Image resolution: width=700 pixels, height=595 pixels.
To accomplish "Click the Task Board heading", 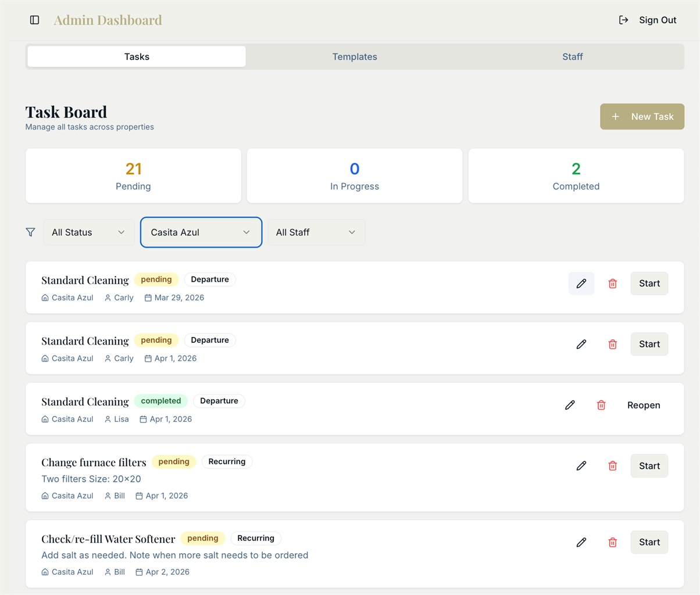I will click(66, 112).
